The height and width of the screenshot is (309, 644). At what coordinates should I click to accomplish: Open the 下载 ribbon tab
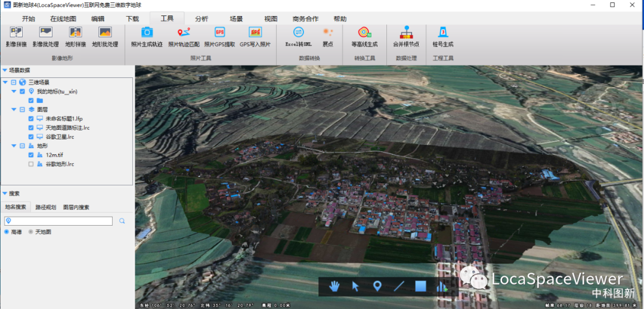[x=132, y=18]
